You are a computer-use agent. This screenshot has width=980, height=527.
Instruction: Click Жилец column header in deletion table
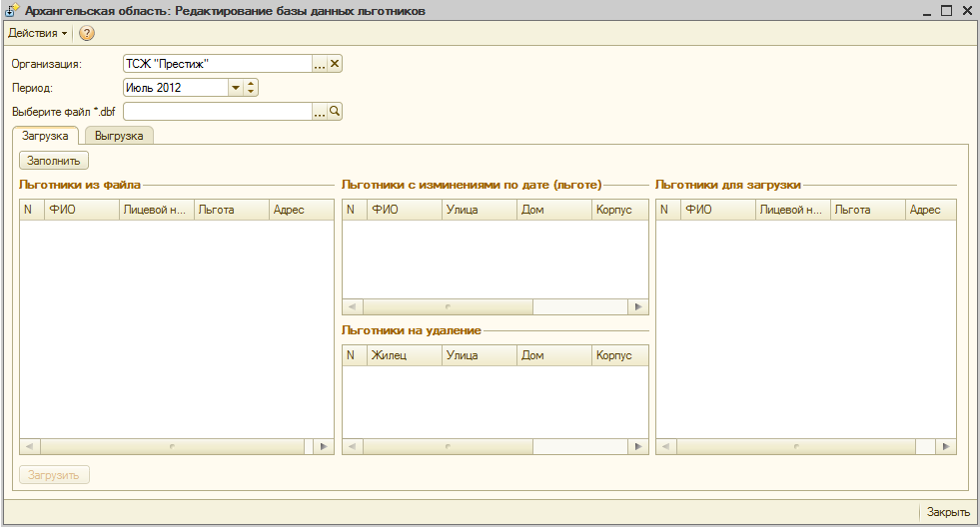(404, 355)
